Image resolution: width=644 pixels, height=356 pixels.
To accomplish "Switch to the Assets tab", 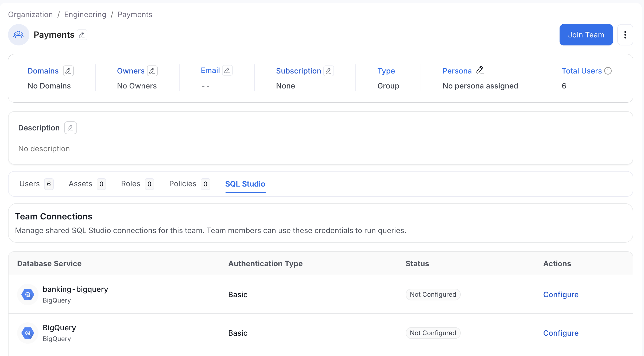I will (x=87, y=184).
